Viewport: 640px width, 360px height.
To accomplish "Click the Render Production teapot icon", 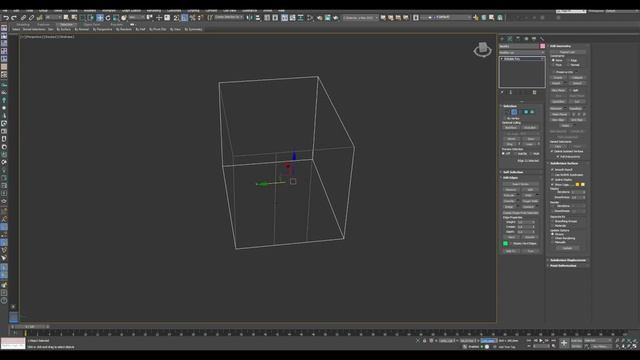I will click(x=336, y=18).
